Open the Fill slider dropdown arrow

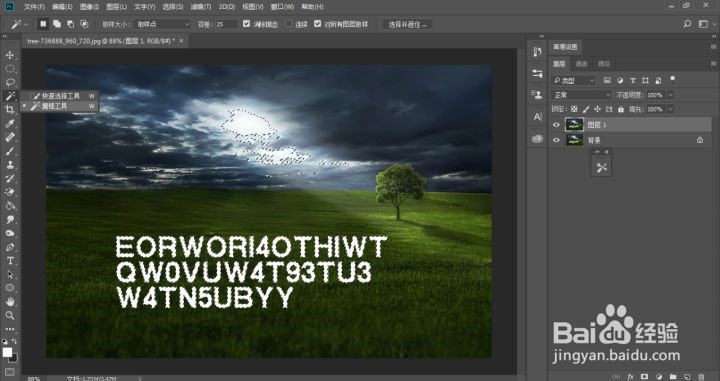point(671,109)
